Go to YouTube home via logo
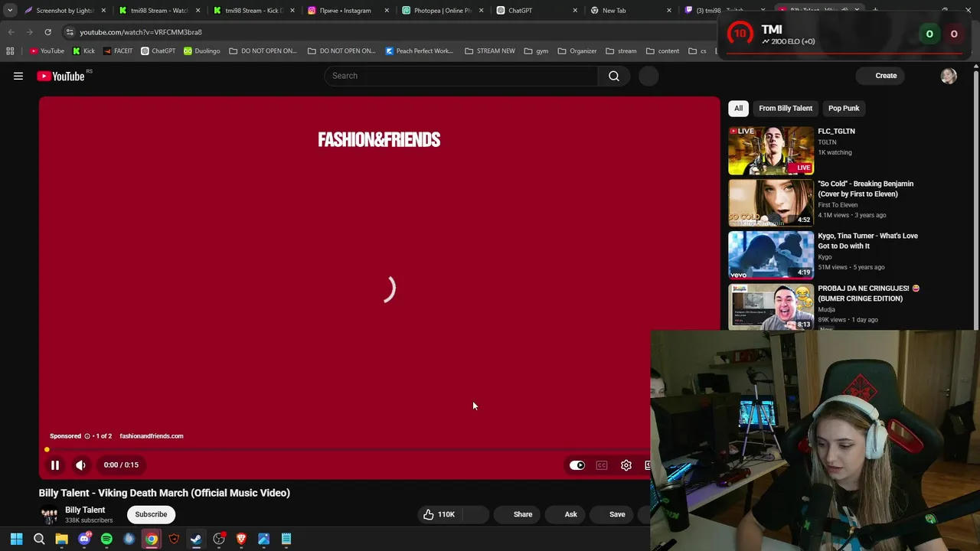This screenshot has width=980, height=551. click(x=60, y=76)
